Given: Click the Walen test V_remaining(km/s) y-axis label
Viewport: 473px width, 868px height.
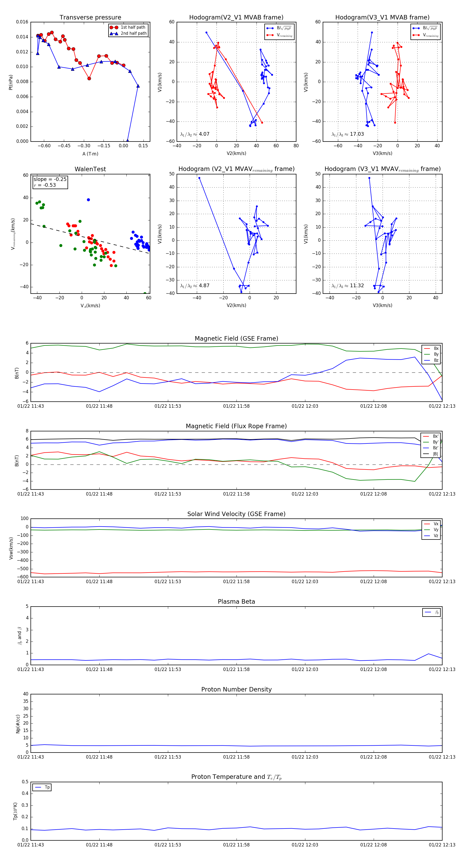Looking at the screenshot, I should coord(13,234).
